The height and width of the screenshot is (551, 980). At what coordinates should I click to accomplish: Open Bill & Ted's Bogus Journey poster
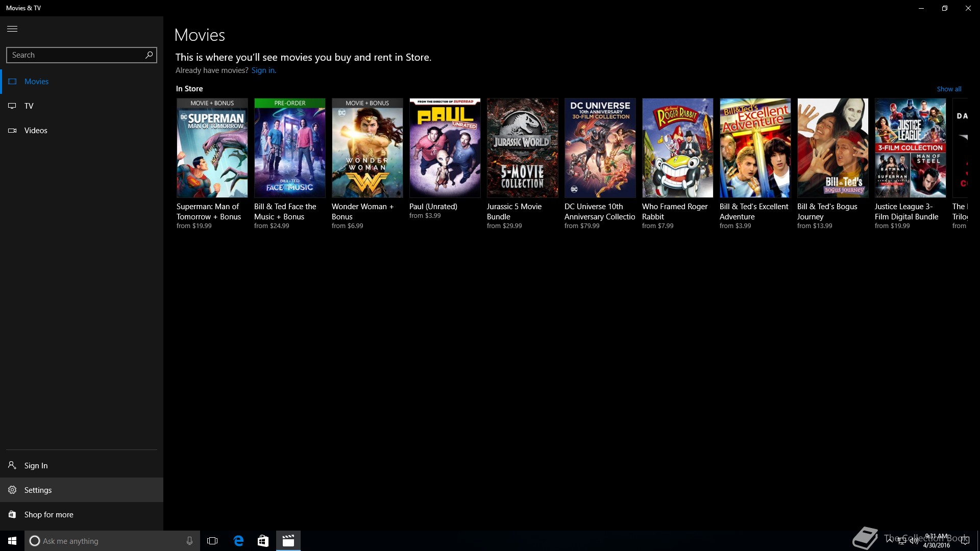click(x=833, y=148)
